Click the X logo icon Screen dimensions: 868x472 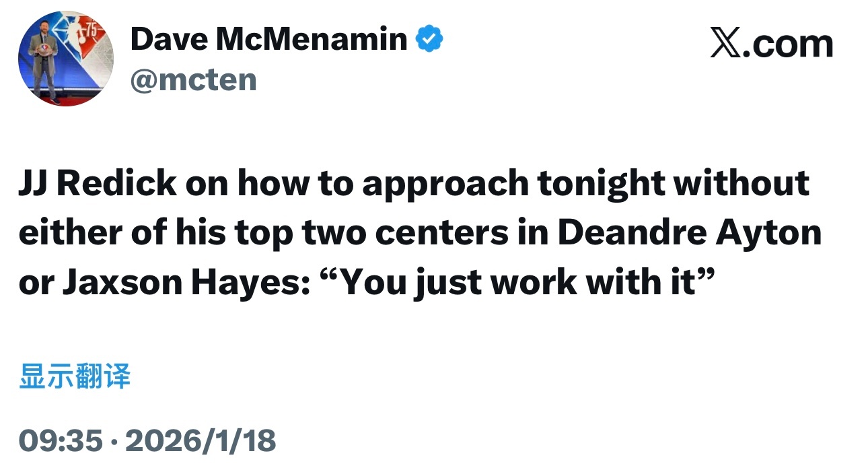pos(724,44)
